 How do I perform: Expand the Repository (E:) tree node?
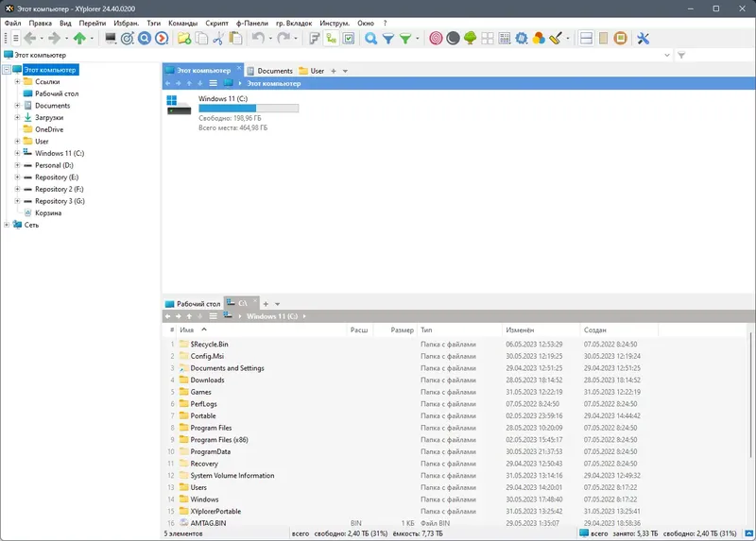click(x=17, y=178)
